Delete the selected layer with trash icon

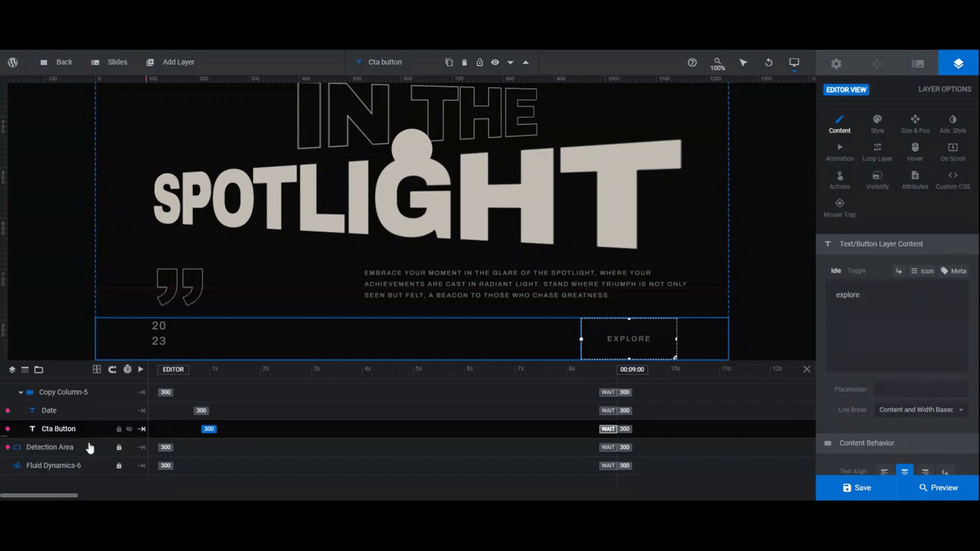click(x=464, y=62)
